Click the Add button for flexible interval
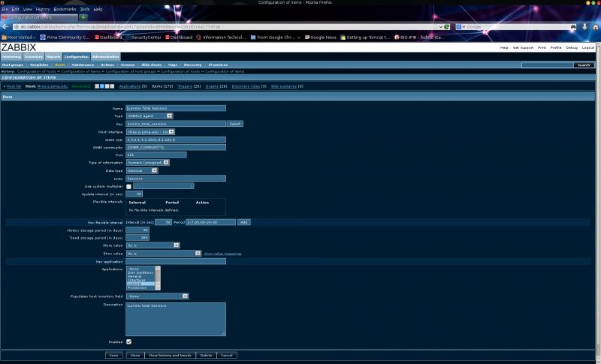The height and width of the screenshot is (364, 601). (243, 222)
